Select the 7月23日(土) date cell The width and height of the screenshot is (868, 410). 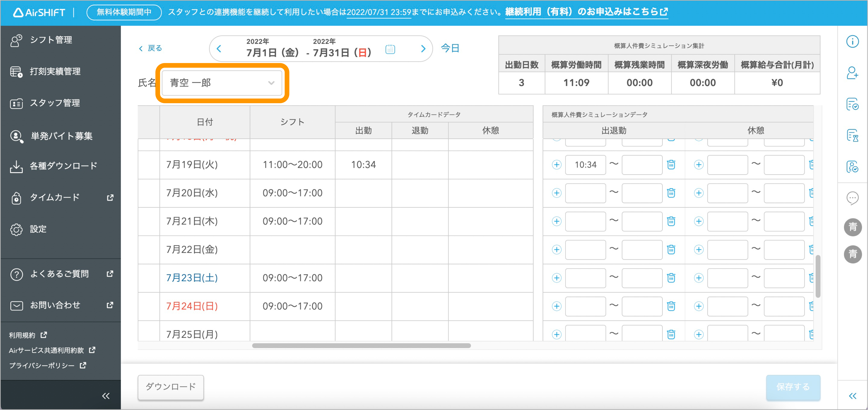[205, 278]
